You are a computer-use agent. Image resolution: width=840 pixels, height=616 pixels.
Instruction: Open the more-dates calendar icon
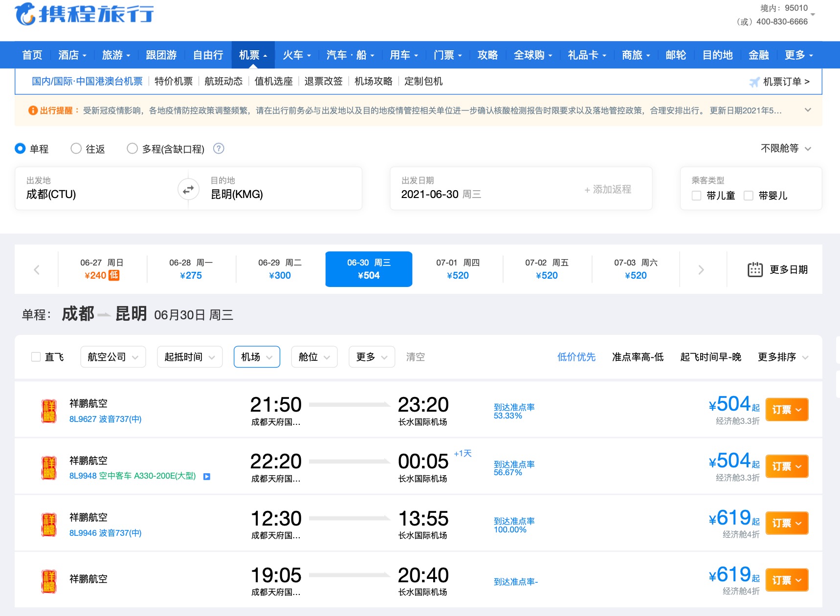pyautogui.click(x=755, y=269)
